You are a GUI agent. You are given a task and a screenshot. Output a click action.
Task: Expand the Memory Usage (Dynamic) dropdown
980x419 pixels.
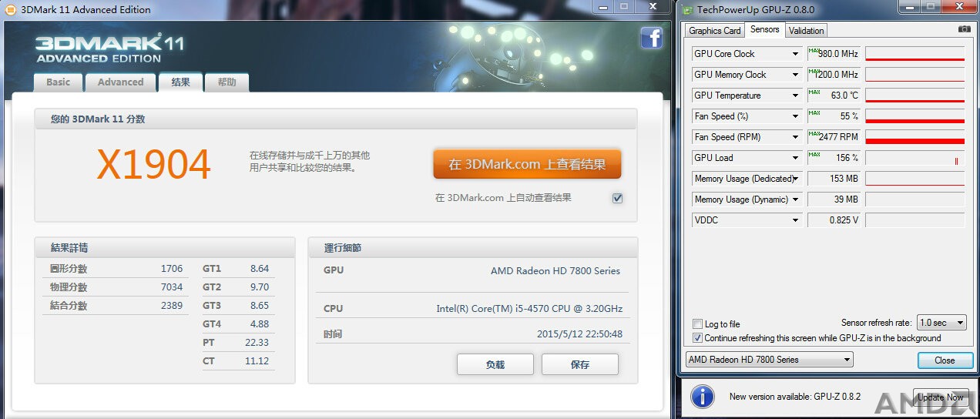point(796,199)
